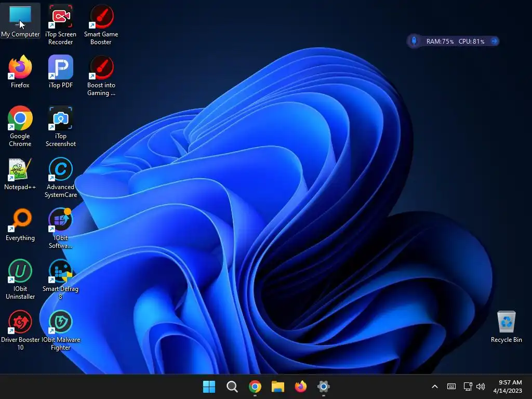
Task: Show hidden system tray icons
Action: click(x=435, y=387)
